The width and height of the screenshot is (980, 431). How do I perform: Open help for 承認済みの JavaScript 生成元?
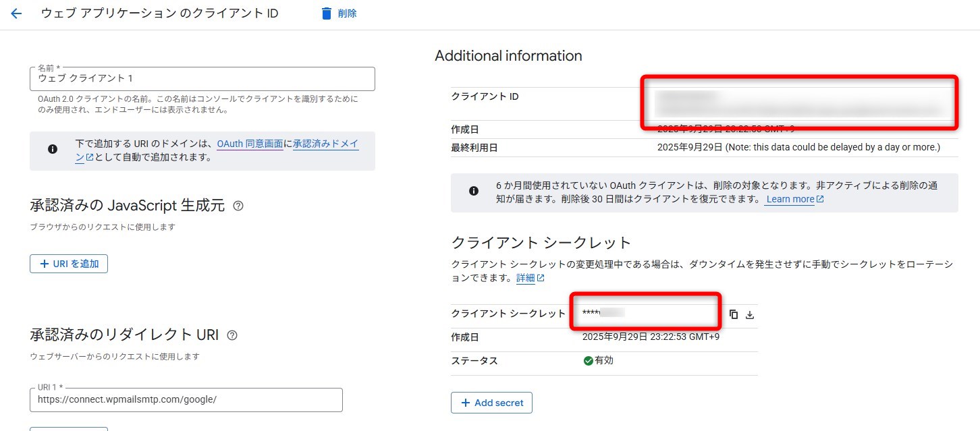coord(238,206)
